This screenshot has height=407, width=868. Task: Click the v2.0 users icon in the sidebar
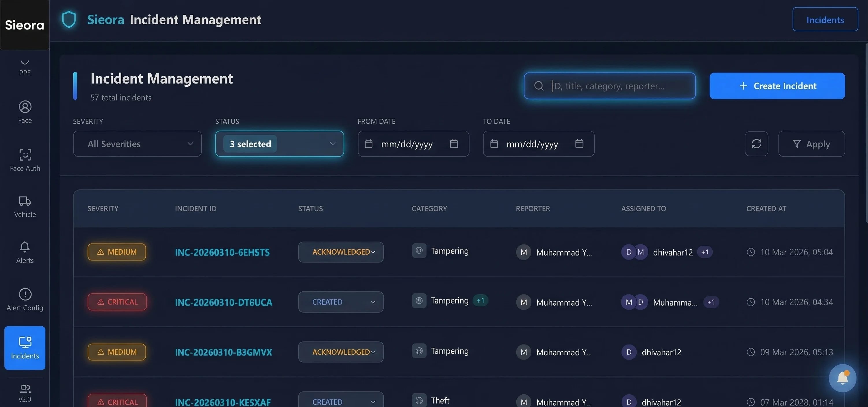tap(25, 388)
